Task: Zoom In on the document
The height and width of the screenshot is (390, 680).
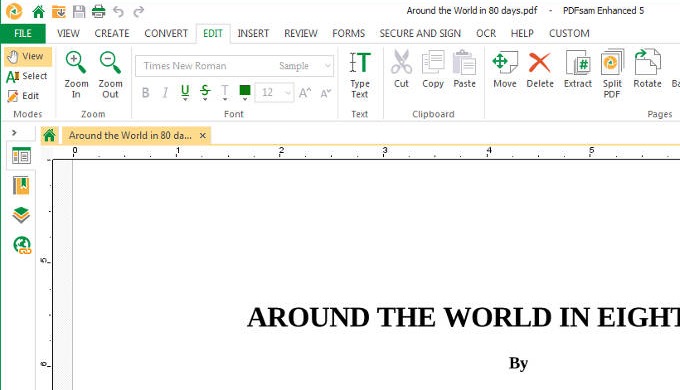Action: 76,75
